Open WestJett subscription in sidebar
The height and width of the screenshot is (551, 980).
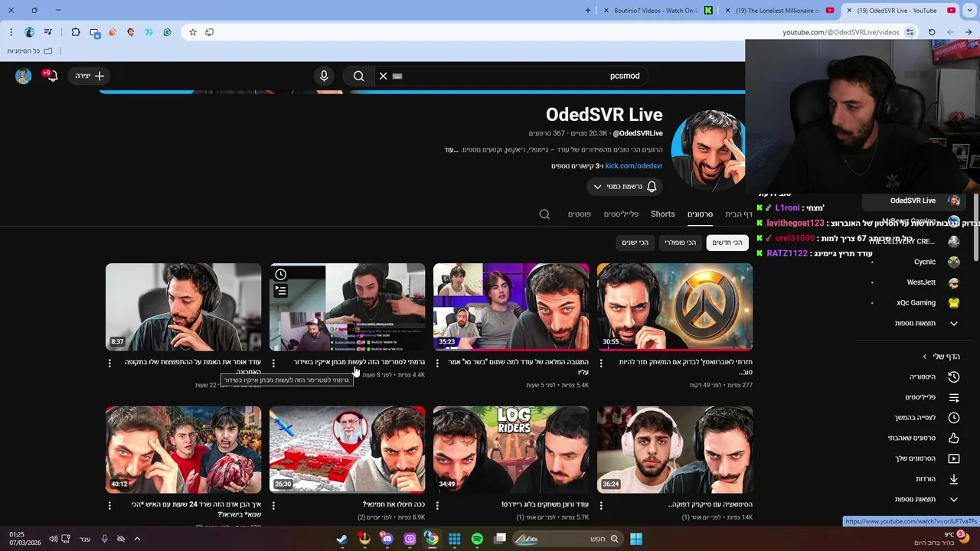coord(915,282)
